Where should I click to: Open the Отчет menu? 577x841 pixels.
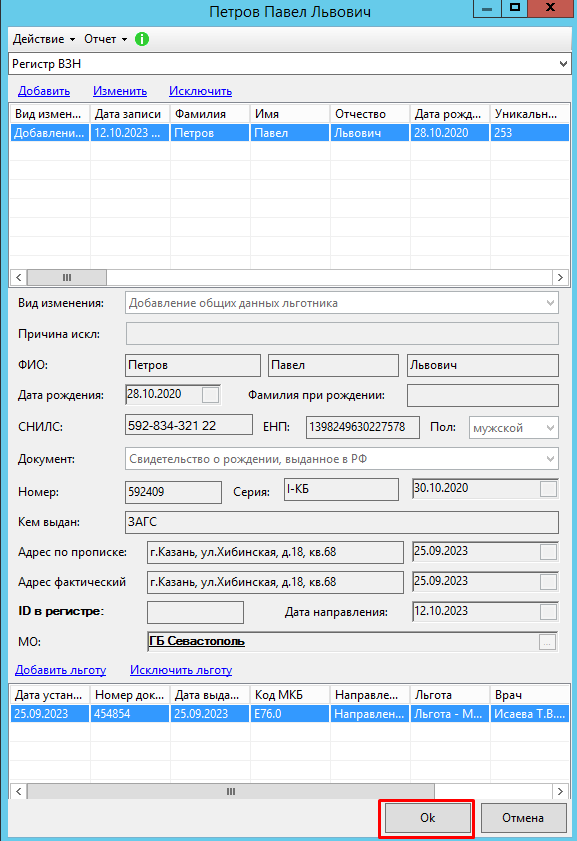106,39
